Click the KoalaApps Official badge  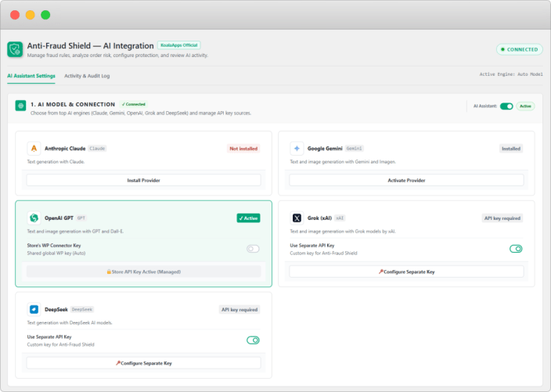(179, 45)
